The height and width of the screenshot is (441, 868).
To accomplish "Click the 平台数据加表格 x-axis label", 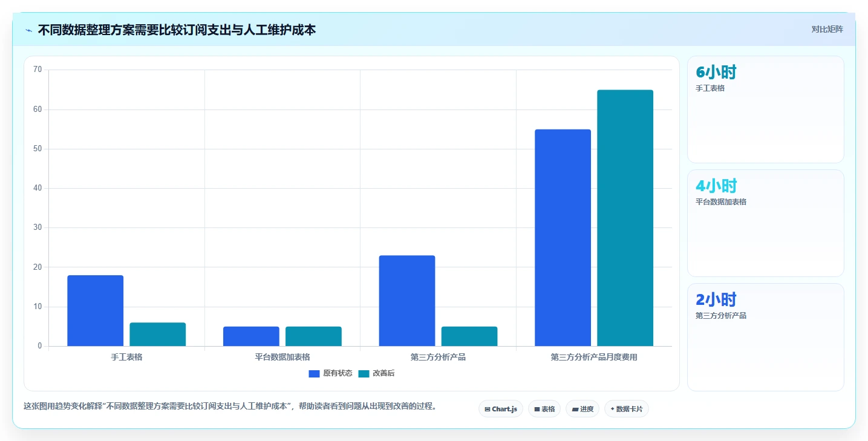I will tap(282, 357).
